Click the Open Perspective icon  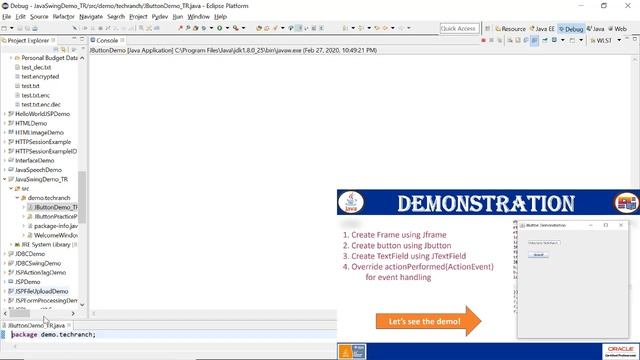pyautogui.click(x=487, y=29)
